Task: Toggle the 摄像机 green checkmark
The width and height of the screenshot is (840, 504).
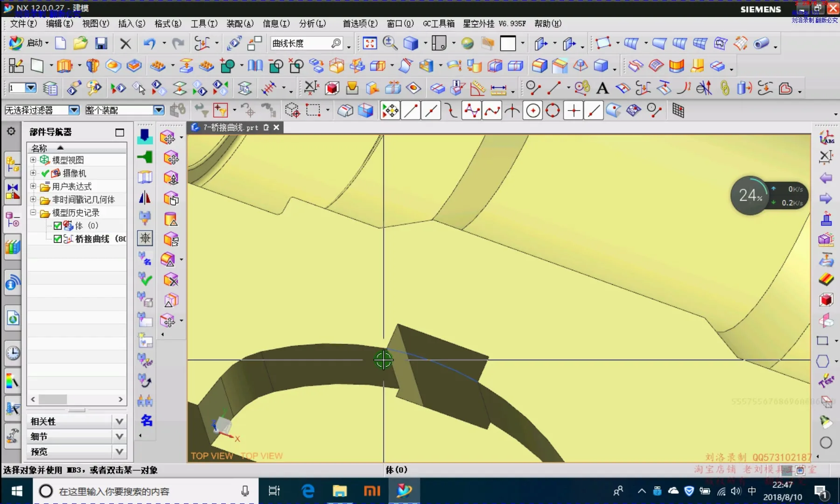Action: [45, 174]
